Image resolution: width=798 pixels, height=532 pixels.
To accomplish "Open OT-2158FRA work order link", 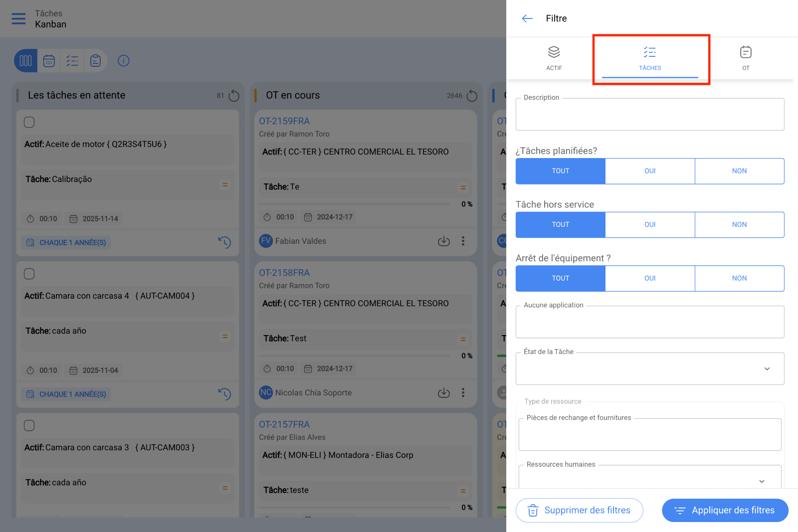I will [284, 273].
